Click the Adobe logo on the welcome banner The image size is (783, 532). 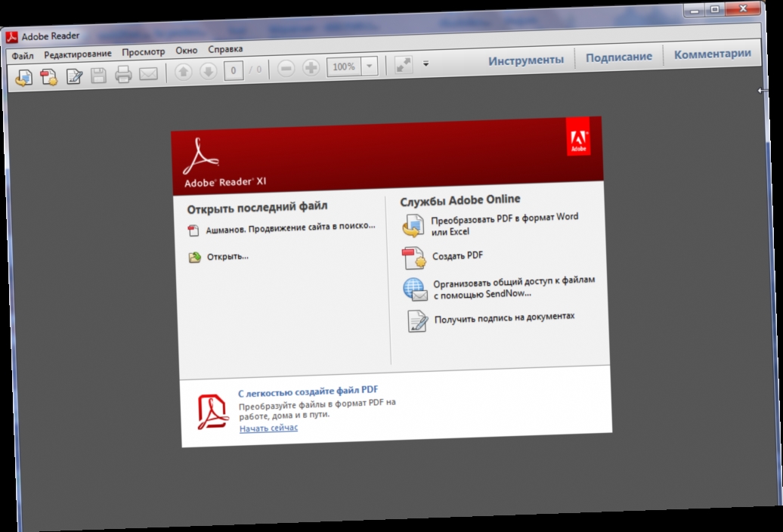coord(578,137)
